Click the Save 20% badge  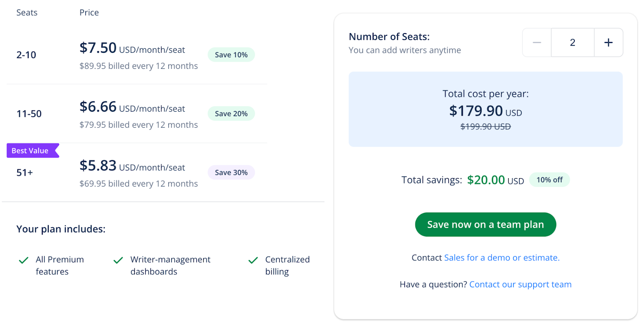pos(231,114)
